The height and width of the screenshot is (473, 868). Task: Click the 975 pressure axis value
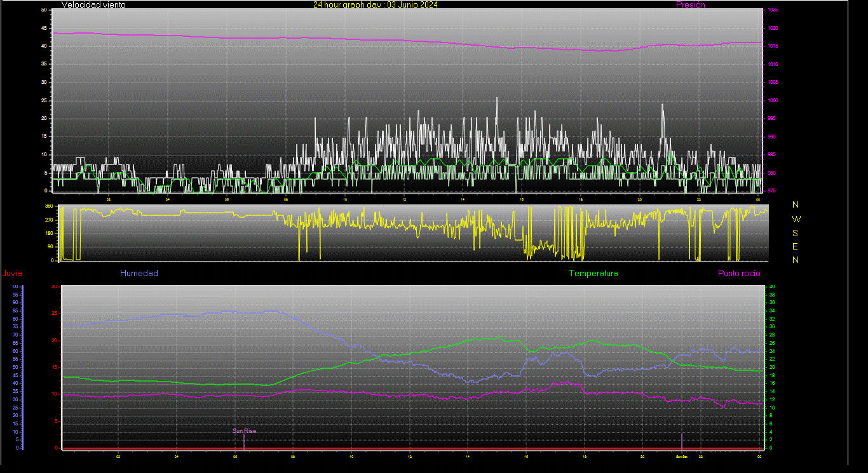click(771, 191)
